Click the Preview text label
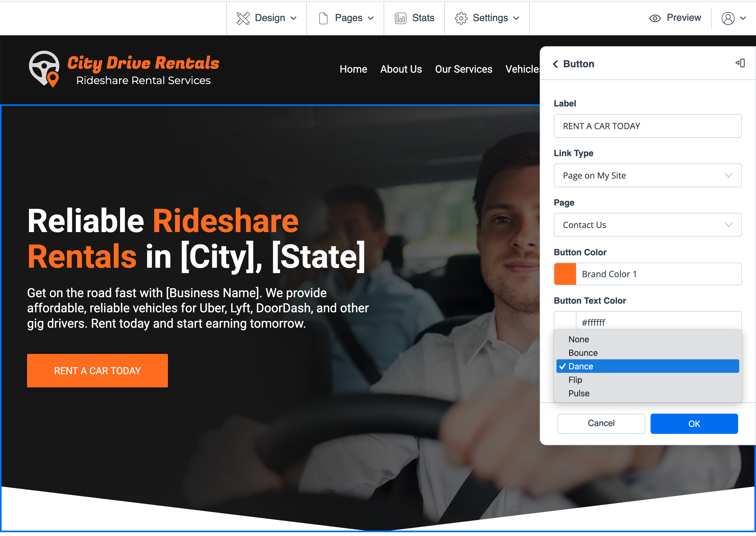Image resolution: width=756 pixels, height=536 pixels. pos(684,18)
